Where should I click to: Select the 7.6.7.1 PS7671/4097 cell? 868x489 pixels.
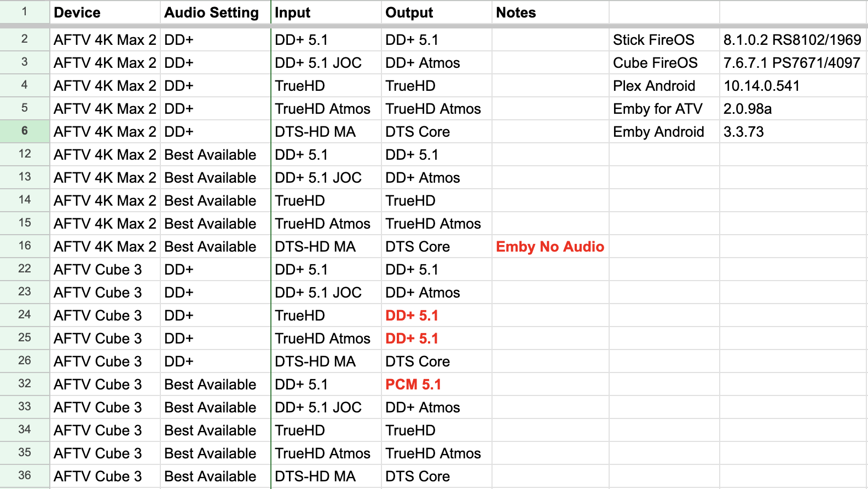[791, 63]
